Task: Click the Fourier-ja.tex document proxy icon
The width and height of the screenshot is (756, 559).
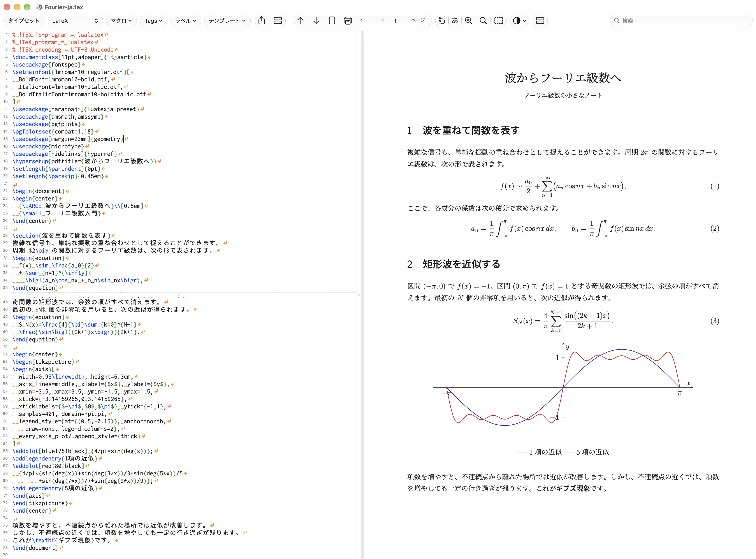Action: tap(40, 7)
